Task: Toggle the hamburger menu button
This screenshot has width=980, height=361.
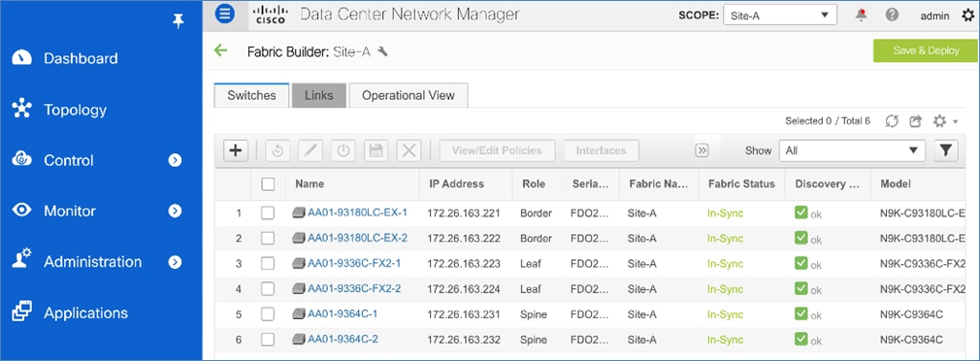Action: coord(224,14)
